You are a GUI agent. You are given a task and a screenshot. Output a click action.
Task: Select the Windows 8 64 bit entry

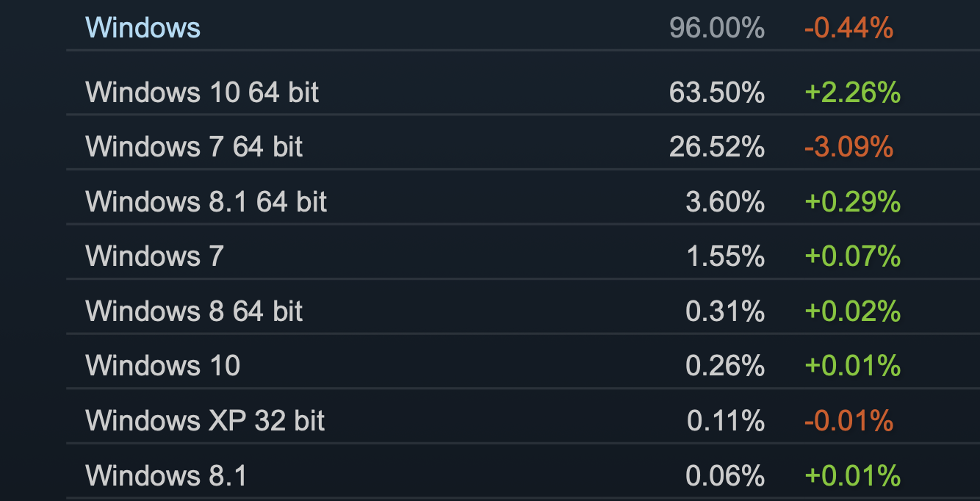pos(523,311)
